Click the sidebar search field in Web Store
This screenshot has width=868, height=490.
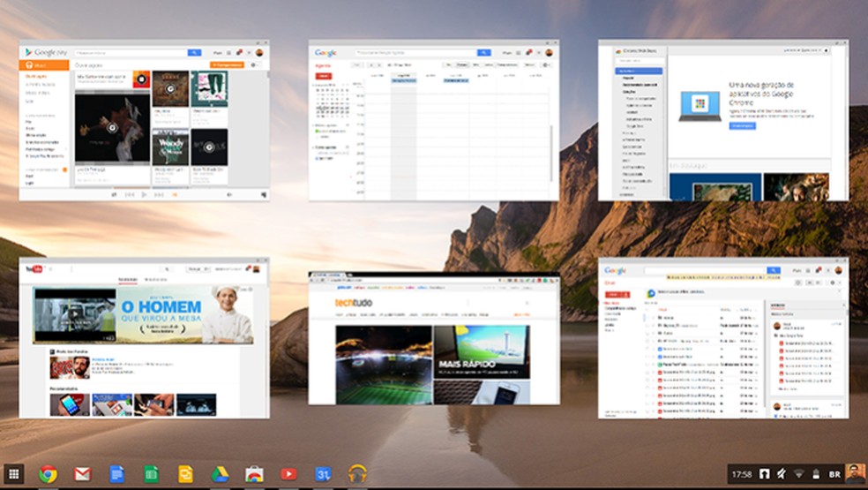coord(639,60)
